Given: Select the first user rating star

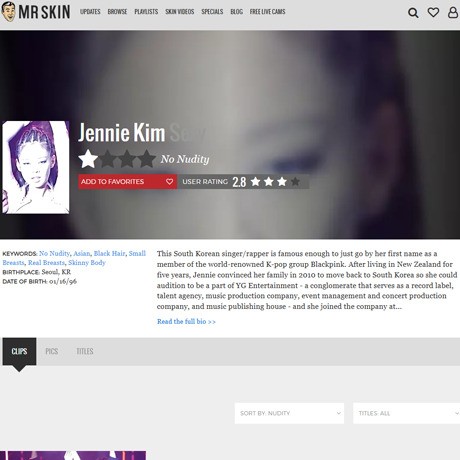Looking at the screenshot, I should coord(256,182).
